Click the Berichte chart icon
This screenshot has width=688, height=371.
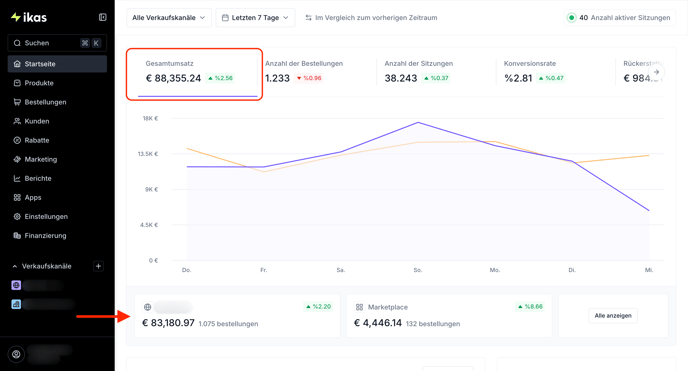pyautogui.click(x=17, y=178)
